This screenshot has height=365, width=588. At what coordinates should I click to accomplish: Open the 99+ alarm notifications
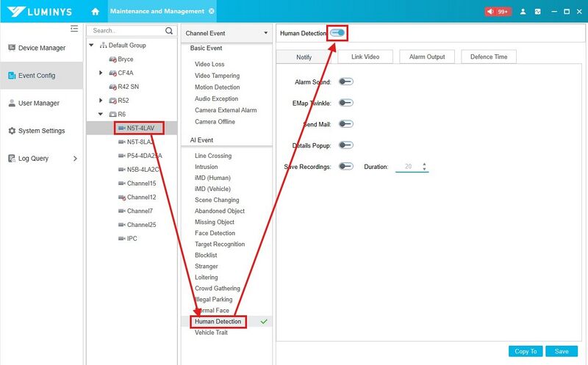498,12
